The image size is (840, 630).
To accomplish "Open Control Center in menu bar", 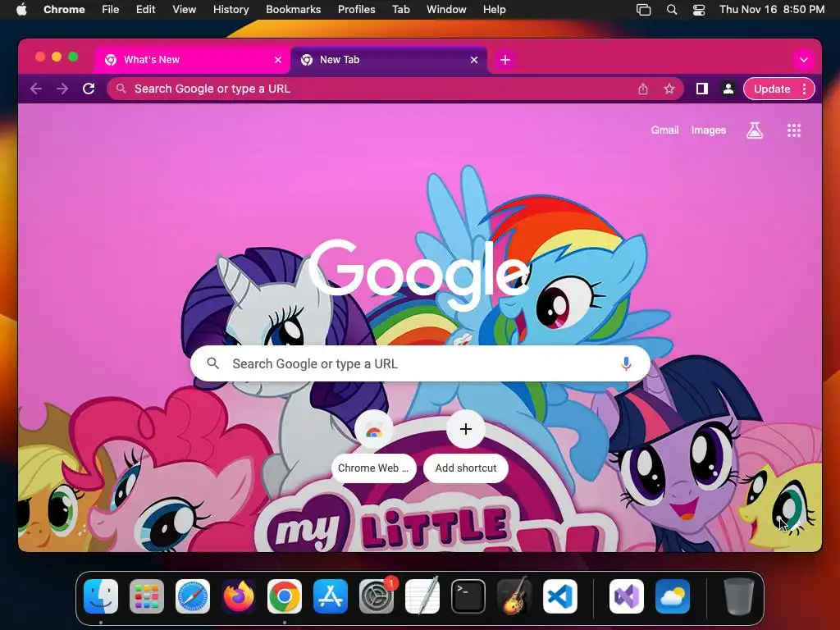I will click(x=699, y=10).
